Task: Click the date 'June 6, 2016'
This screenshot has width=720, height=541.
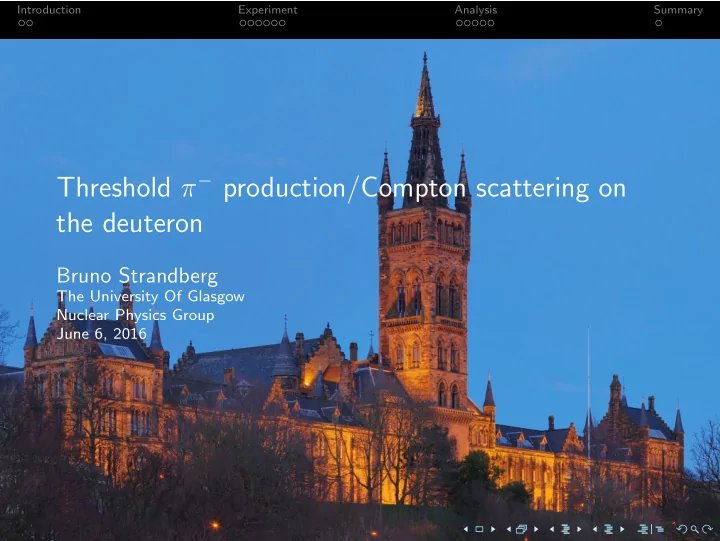Action: (101, 334)
